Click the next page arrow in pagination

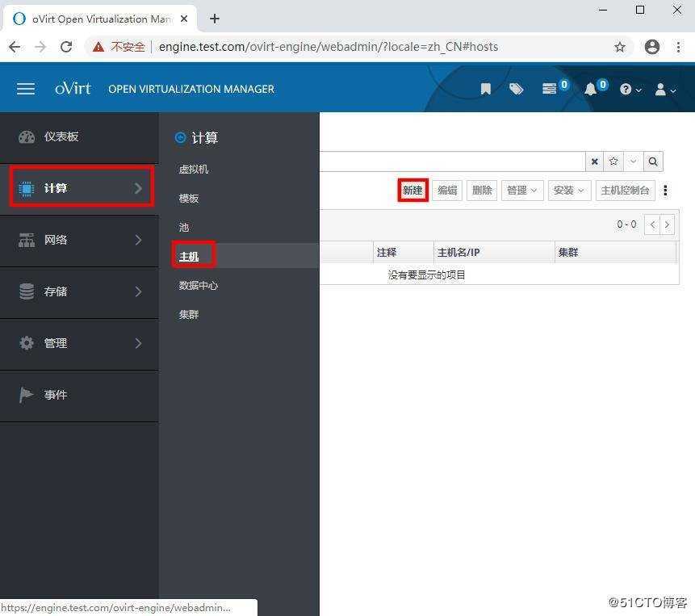click(x=668, y=224)
